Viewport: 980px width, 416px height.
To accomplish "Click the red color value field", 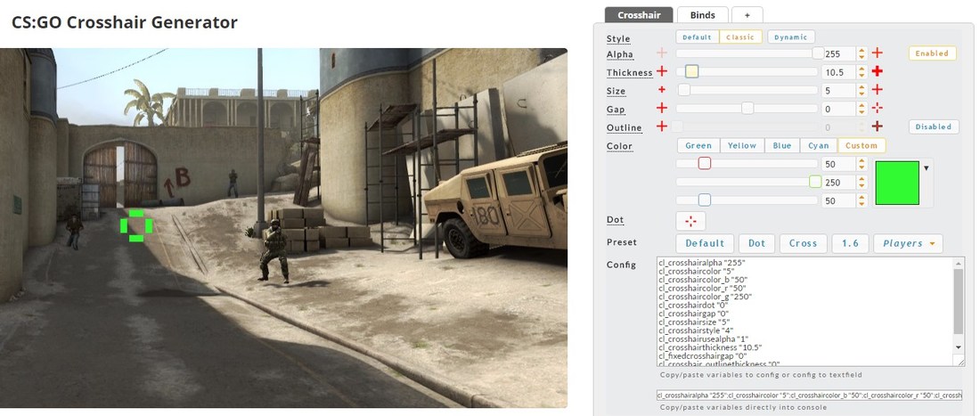I will [838, 164].
